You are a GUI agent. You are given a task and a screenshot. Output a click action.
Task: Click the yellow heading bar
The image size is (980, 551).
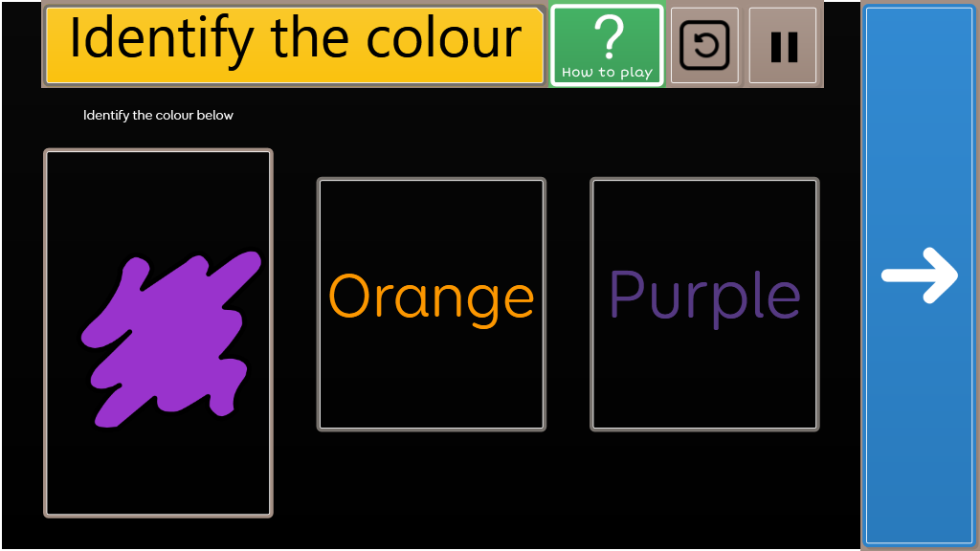click(x=295, y=45)
